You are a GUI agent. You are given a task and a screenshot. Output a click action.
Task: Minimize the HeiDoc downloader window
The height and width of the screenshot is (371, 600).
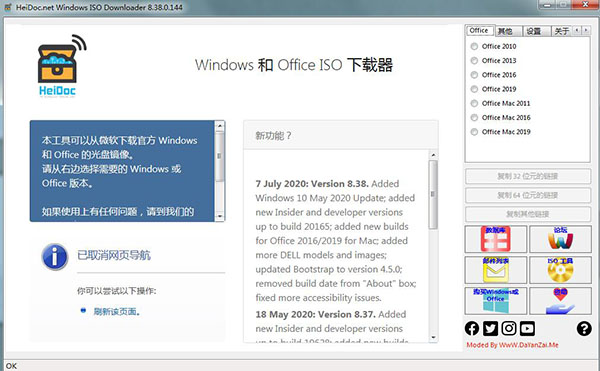point(548,5)
